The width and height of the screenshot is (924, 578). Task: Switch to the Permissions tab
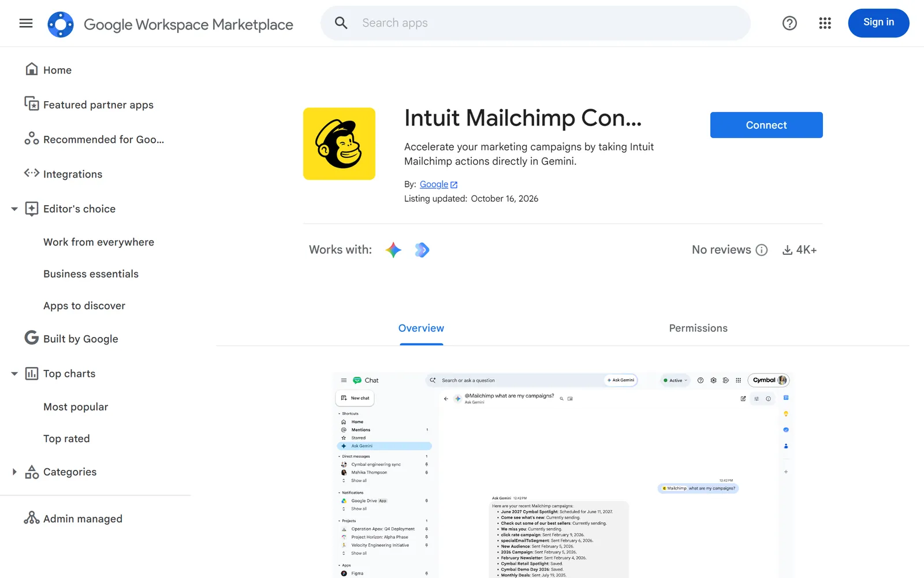[698, 328]
